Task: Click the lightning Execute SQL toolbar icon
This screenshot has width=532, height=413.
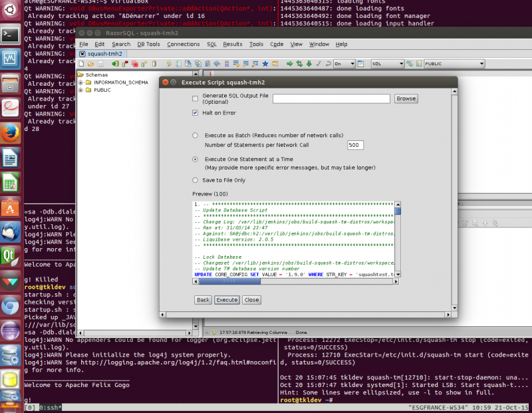Action: 169,64
